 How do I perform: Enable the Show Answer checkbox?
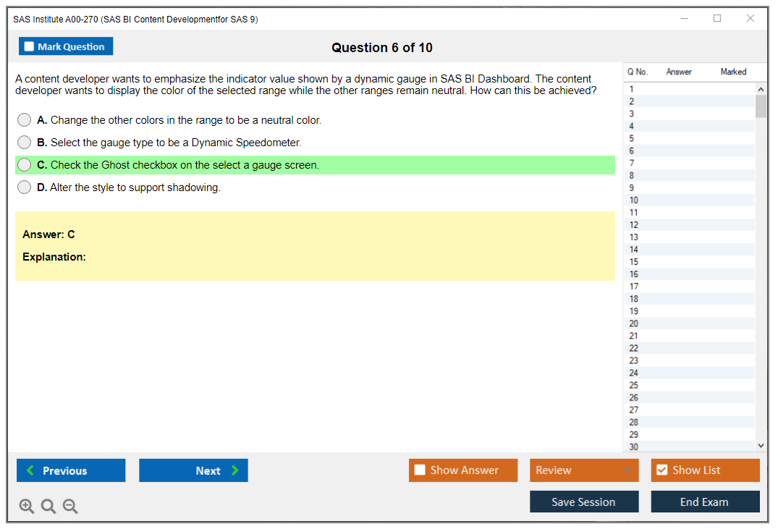pyautogui.click(x=420, y=470)
